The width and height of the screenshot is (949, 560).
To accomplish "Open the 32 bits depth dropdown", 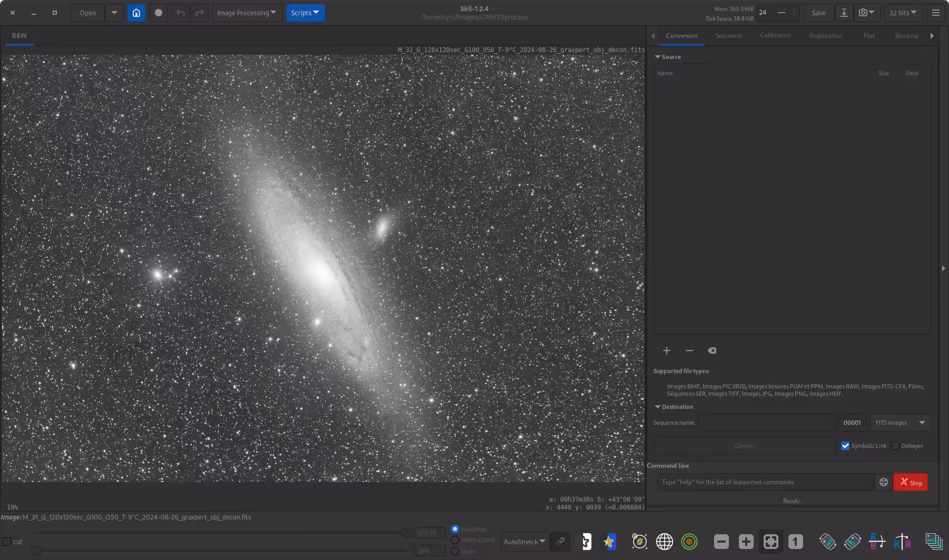I will pos(903,13).
